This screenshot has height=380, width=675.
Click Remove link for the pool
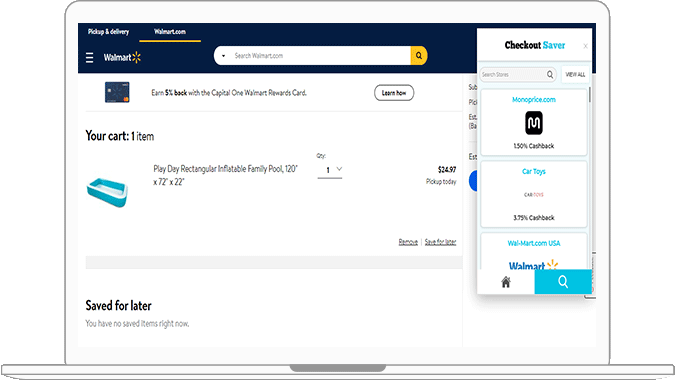pyautogui.click(x=408, y=242)
